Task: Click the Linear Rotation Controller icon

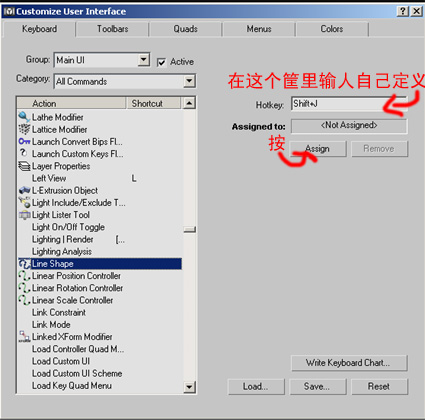Action: (24, 288)
